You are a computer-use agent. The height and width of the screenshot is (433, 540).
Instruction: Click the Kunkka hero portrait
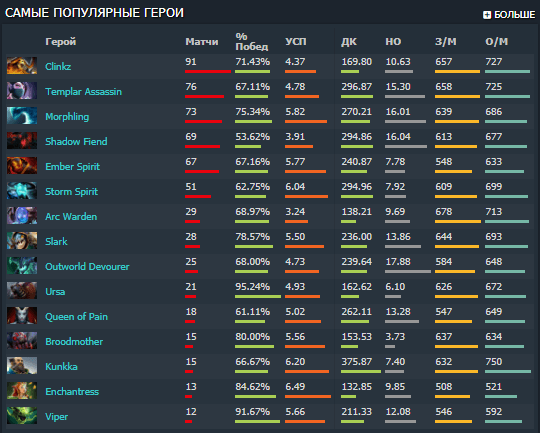(x=22, y=366)
